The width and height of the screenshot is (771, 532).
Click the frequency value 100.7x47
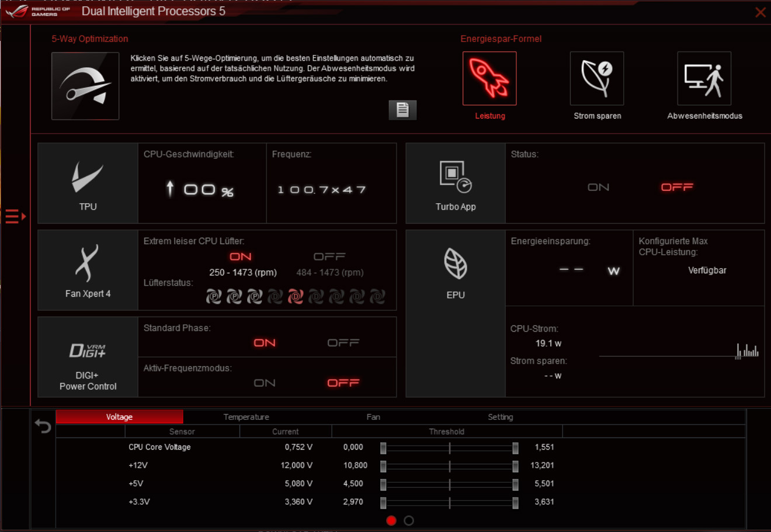[322, 190]
